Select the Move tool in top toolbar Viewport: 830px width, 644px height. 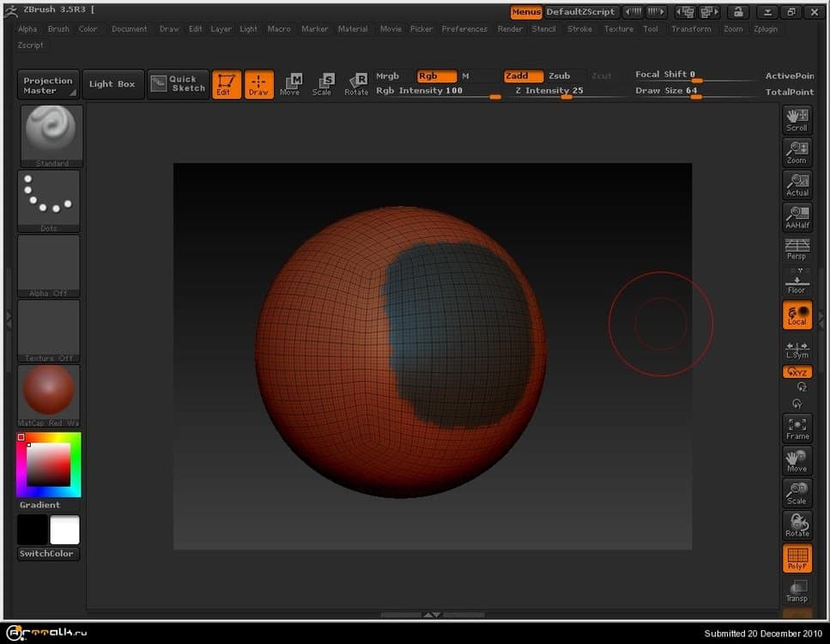click(290, 84)
